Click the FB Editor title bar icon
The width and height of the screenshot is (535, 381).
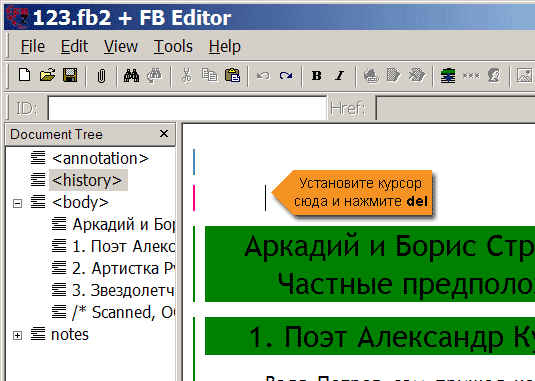pyautogui.click(x=18, y=17)
